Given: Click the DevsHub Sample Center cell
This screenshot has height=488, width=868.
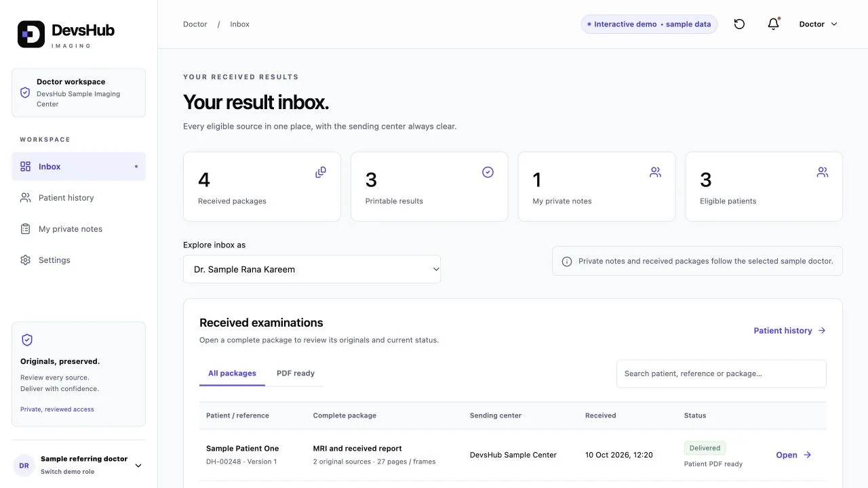Looking at the screenshot, I should [513, 455].
